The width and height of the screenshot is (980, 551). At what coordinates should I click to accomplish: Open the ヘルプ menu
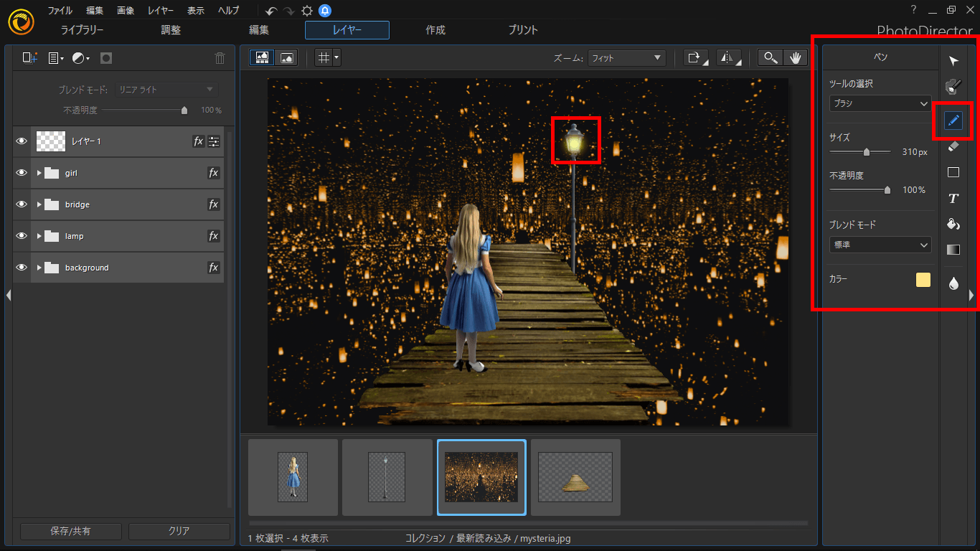[x=229, y=11]
